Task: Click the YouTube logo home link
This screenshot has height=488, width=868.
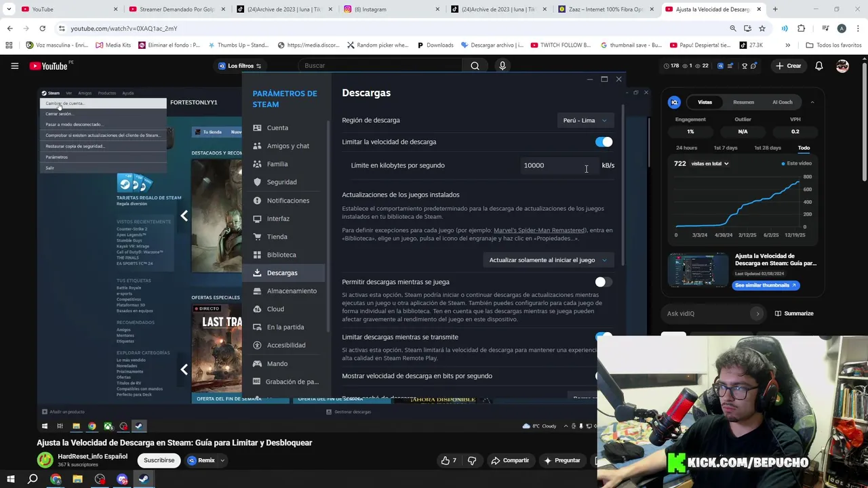Action: pos(48,66)
